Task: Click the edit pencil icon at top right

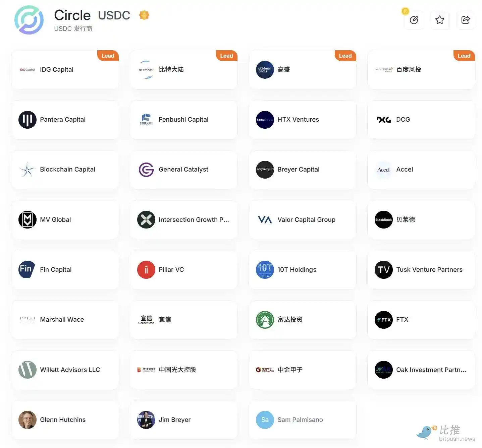Action: click(414, 20)
